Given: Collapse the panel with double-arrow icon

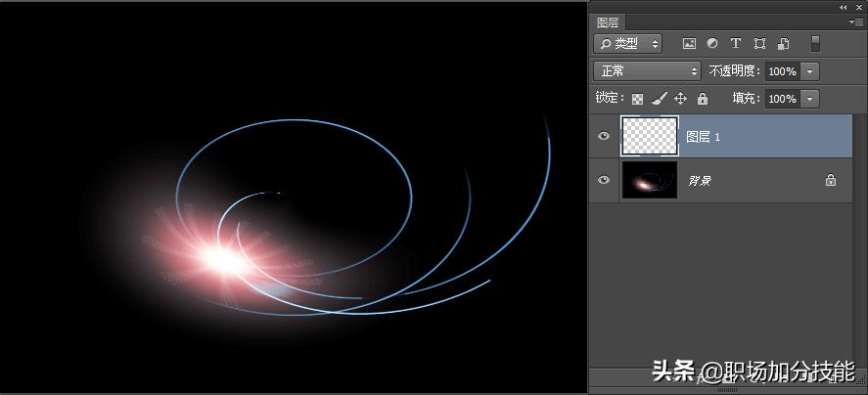Looking at the screenshot, I should coord(844,7).
